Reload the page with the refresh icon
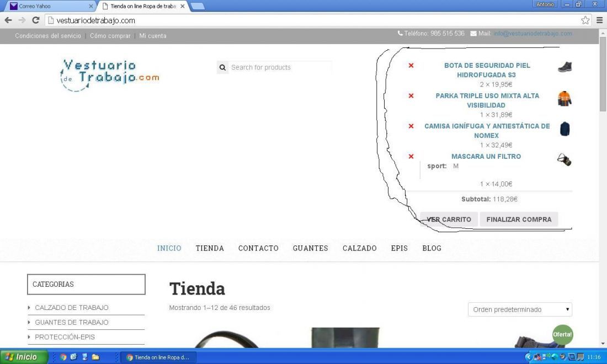 (36, 20)
